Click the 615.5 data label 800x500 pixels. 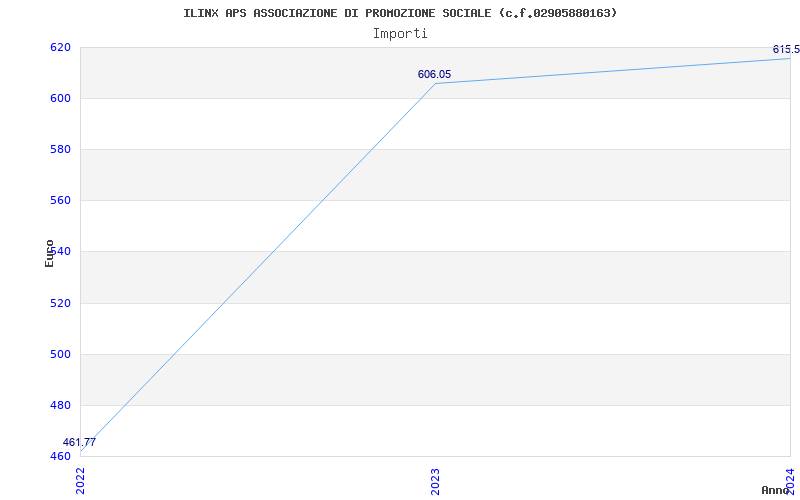[786, 49]
